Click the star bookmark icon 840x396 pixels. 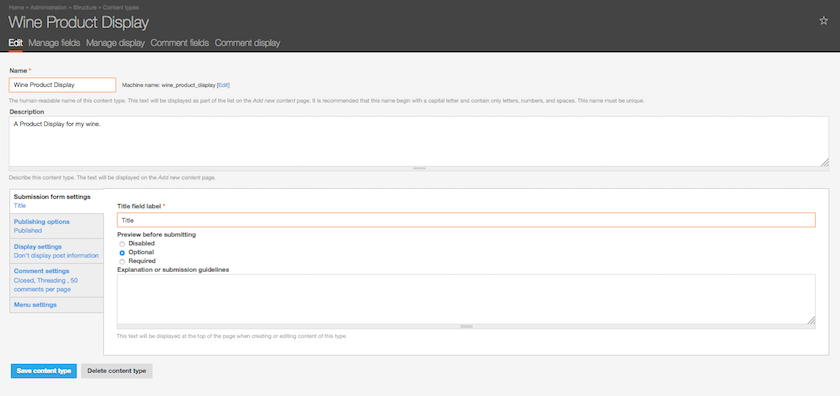(x=823, y=21)
